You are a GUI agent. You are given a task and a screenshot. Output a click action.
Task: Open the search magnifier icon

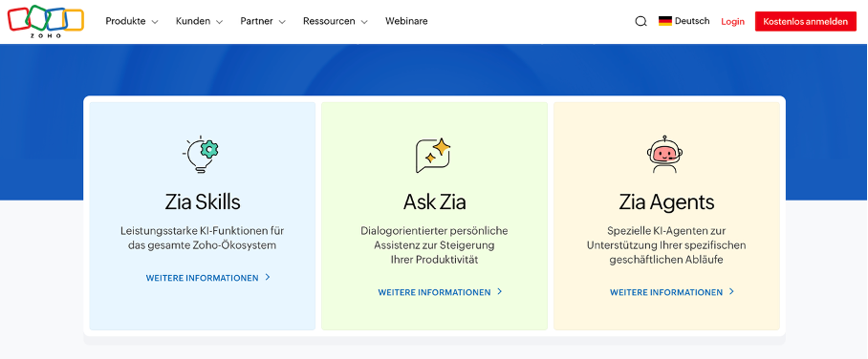(x=640, y=22)
